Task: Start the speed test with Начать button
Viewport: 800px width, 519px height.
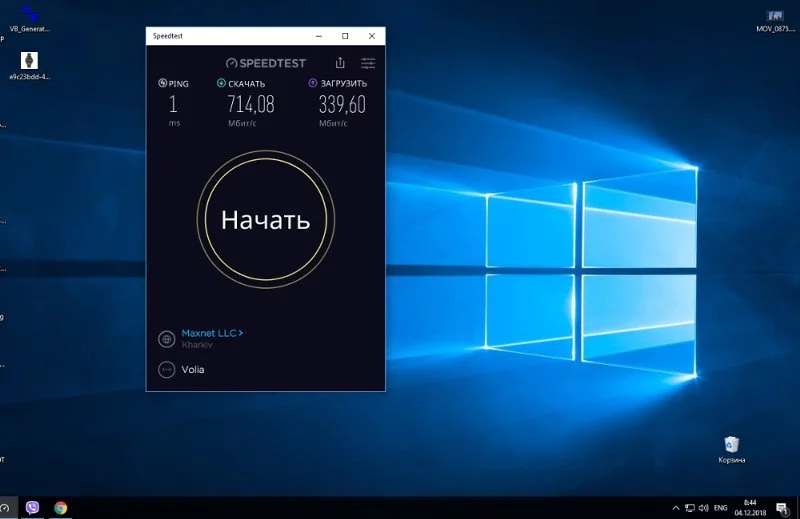Action: (x=265, y=219)
